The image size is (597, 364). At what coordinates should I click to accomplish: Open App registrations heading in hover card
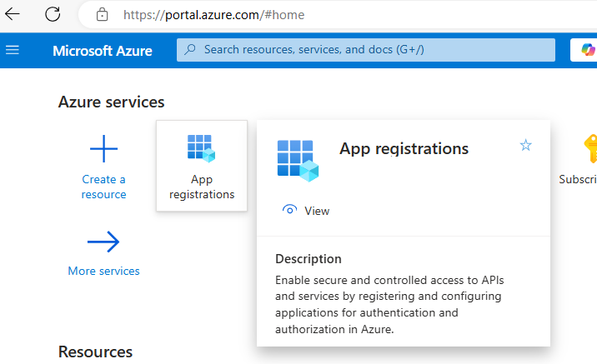(404, 149)
